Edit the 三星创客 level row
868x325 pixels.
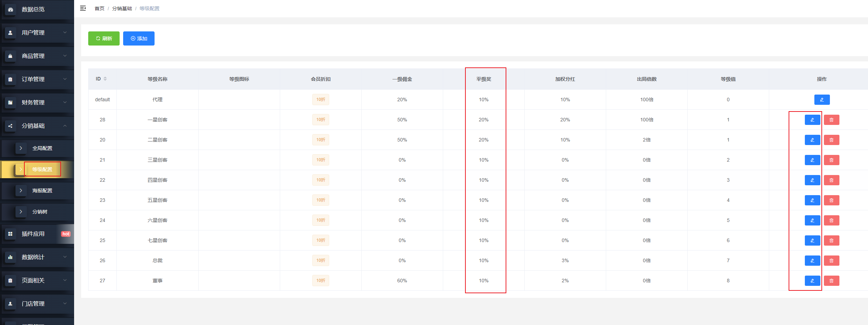click(x=812, y=160)
